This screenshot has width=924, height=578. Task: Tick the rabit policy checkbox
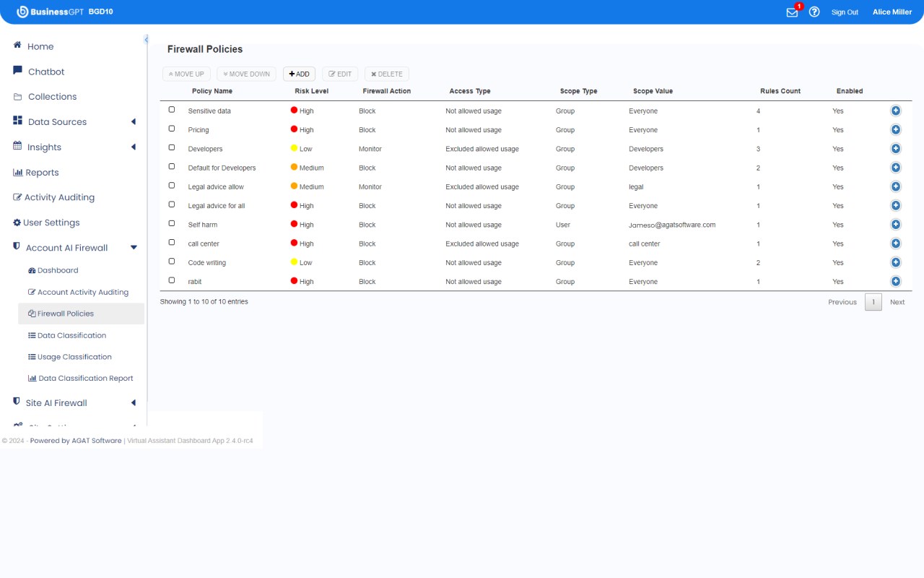click(172, 280)
